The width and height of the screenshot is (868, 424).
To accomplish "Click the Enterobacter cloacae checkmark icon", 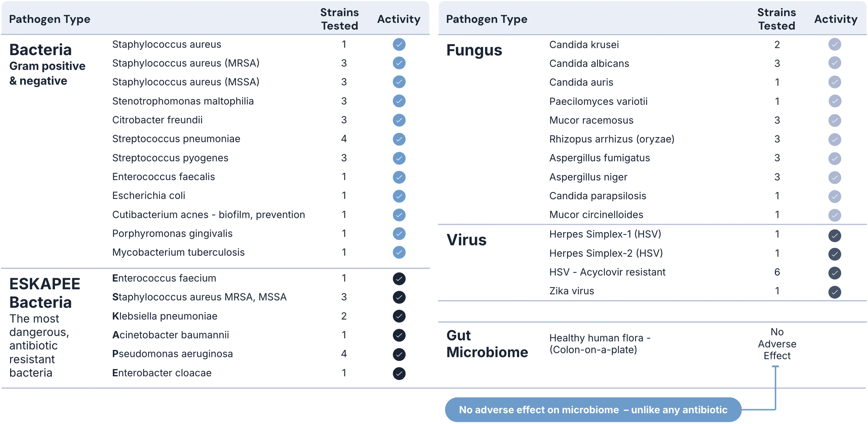I will pyautogui.click(x=399, y=373).
